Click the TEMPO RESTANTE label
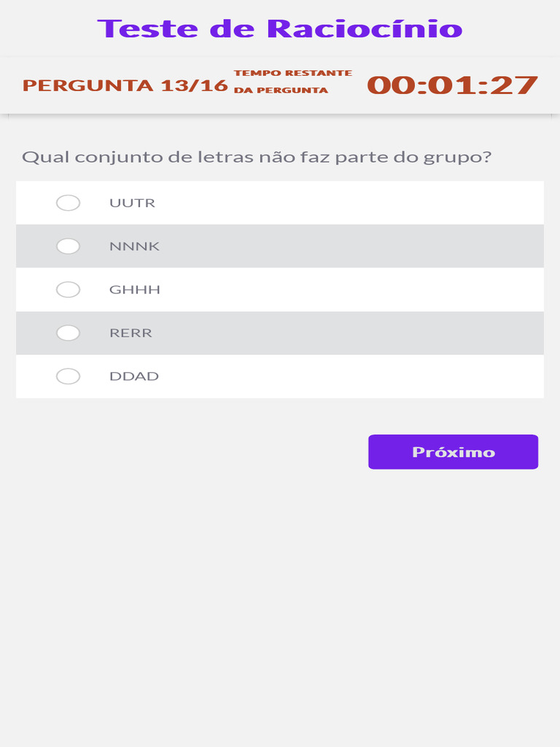This screenshot has height=747, width=560. [x=292, y=73]
